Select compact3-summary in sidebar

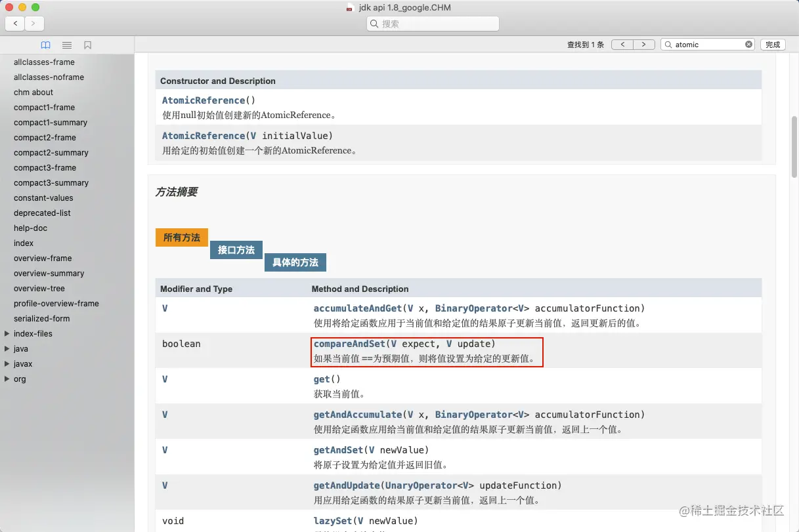pos(51,183)
